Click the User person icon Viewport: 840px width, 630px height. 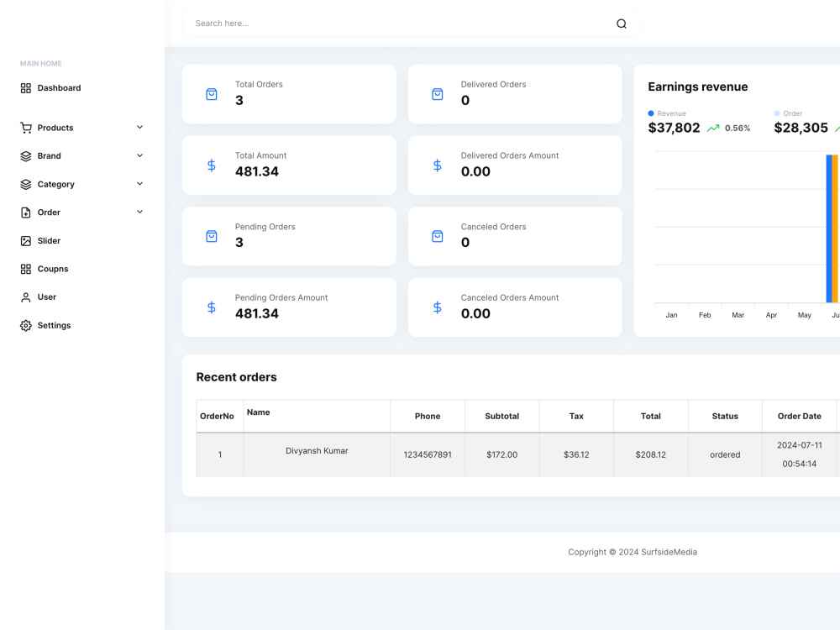tap(26, 297)
